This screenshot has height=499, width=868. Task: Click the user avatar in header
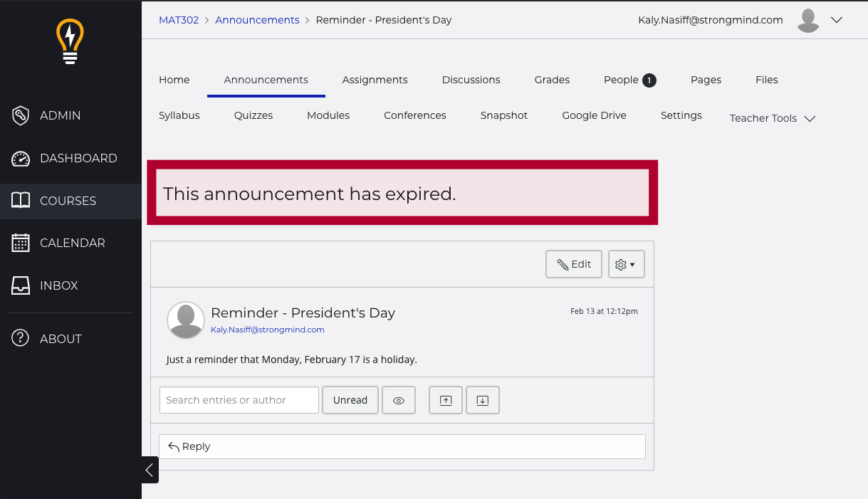point(807,21)
